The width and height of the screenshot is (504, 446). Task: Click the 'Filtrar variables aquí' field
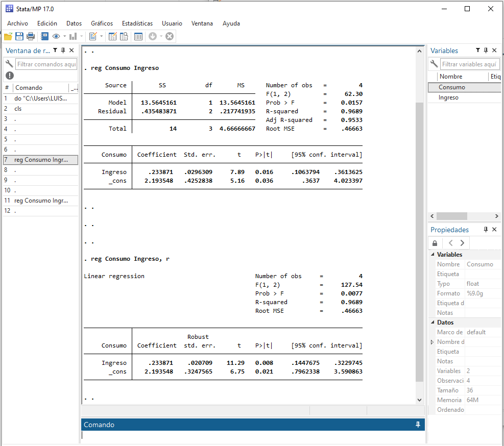pos(470,64)
